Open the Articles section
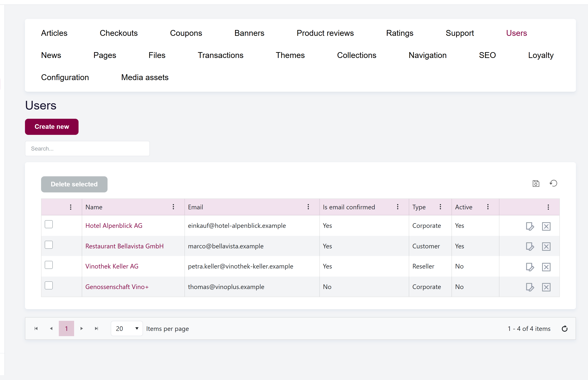This screenshot has width=588, height=380. 54,33
